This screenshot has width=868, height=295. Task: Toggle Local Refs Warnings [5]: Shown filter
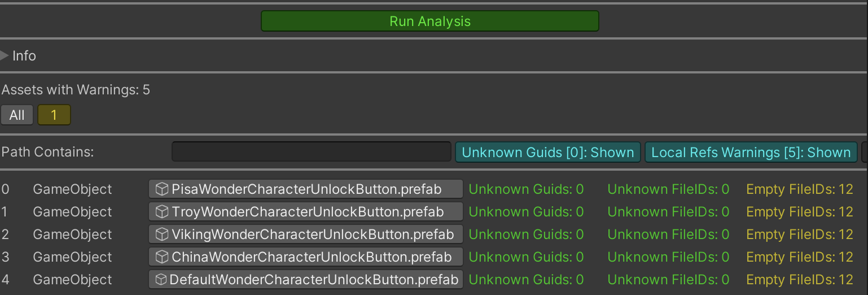tap(751, 152)
